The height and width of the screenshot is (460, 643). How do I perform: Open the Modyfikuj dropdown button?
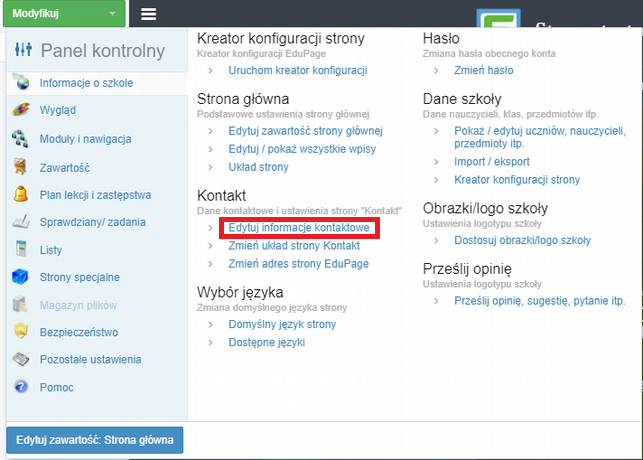coord(64,14)
